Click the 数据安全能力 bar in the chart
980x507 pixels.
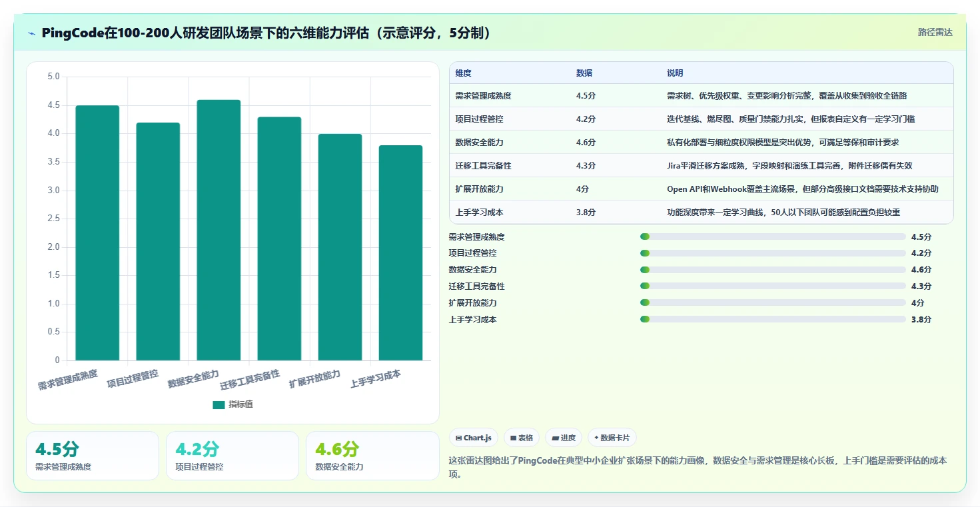point(219,231)
